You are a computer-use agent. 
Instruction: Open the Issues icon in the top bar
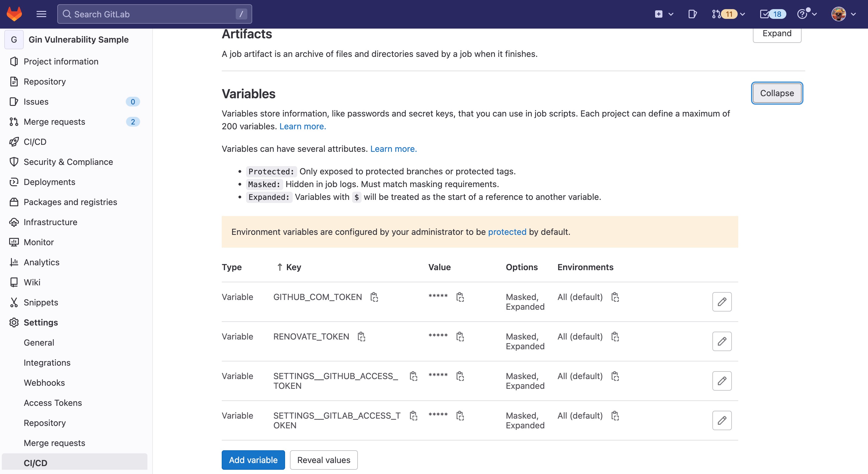pos(692,14)
